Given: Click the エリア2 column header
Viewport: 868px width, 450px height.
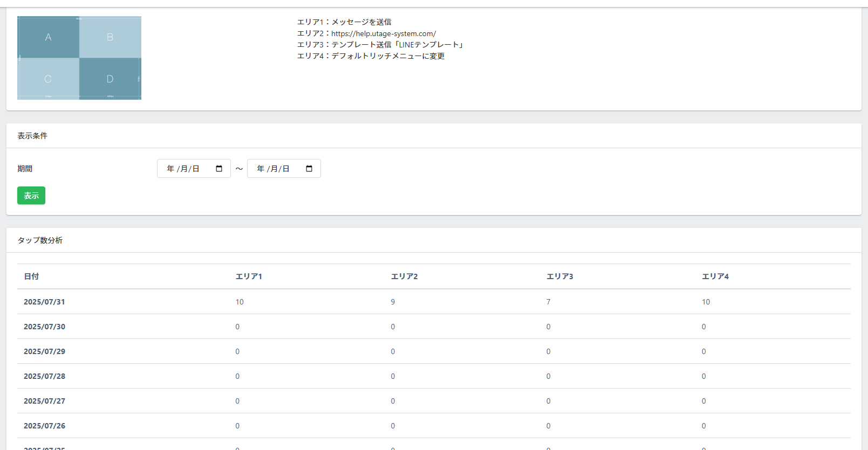Looking at the screenshot, I should [405, 276].
